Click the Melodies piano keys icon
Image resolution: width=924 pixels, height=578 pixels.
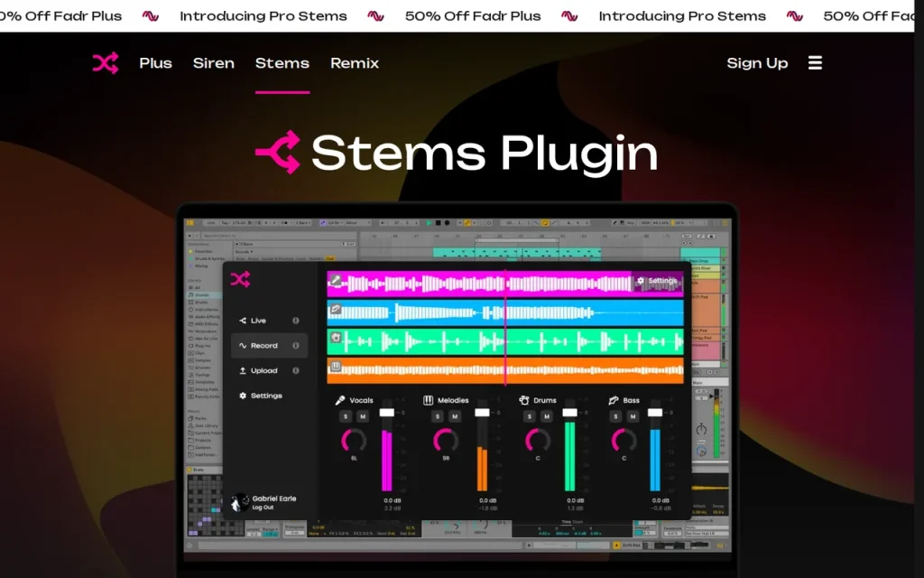point(429,400)
